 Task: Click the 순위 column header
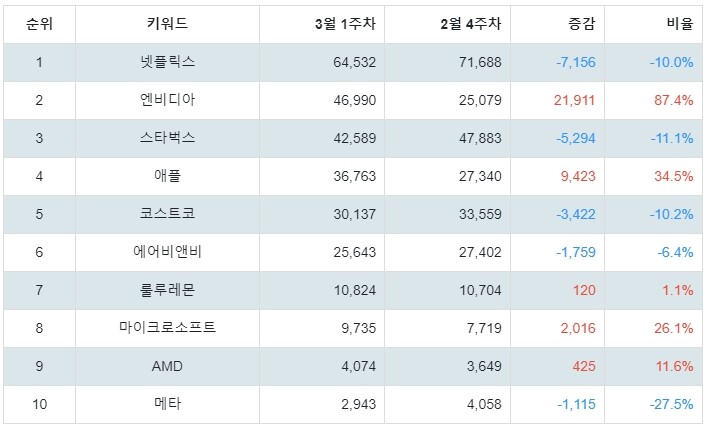39,23
